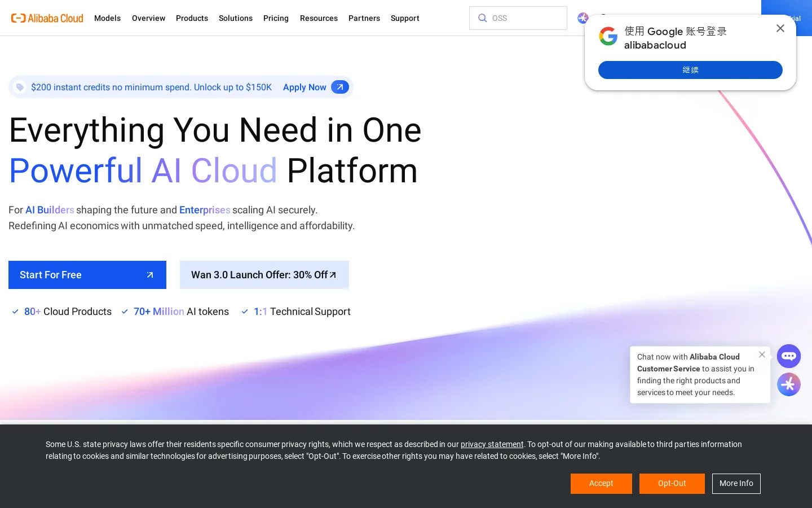Viewport: 812px width, 508px height.
Task: Click the Chat now customer service message
Action: [x=696, y=375]
